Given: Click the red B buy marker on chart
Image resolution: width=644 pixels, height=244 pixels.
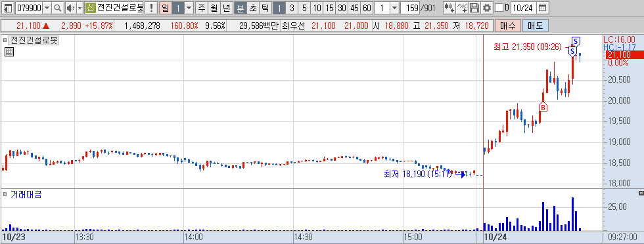Looking at the screenshot, I should click(543, 108).
